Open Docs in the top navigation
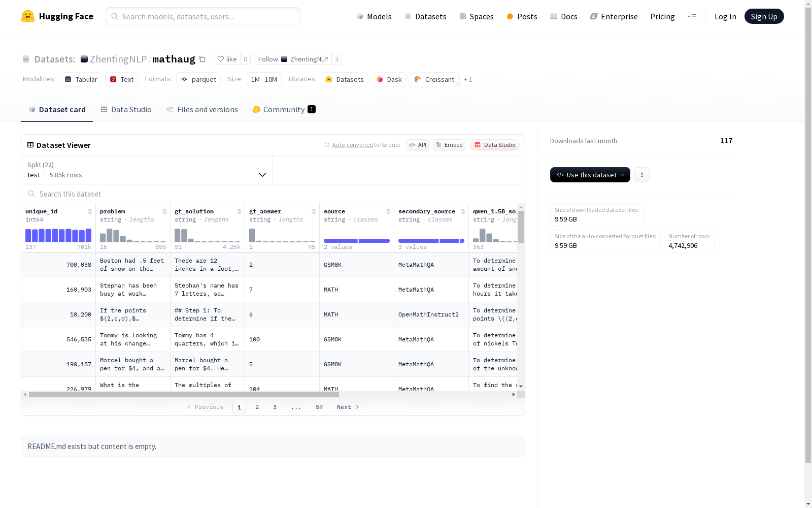This screenshot has height=508, width=812. coord(564,16)
